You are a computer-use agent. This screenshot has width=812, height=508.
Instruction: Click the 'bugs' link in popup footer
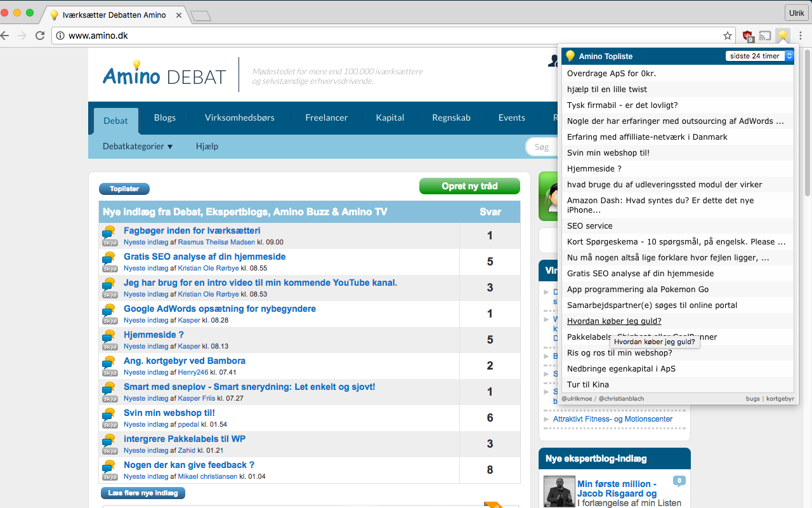pyautogui.click(x=753, y=399)
